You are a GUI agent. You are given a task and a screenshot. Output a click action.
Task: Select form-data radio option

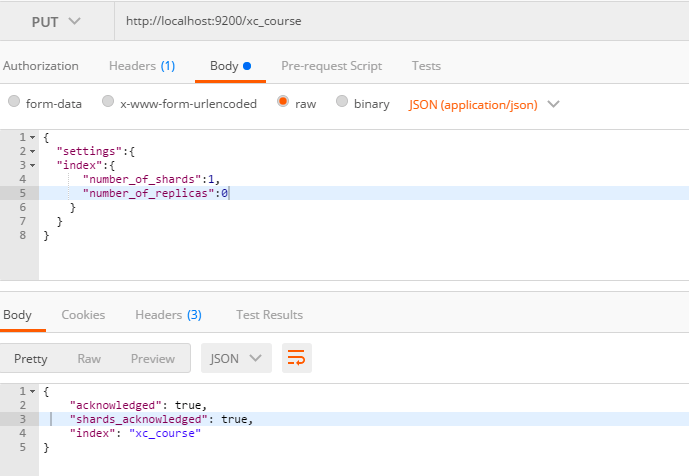[x=14, y=101]
